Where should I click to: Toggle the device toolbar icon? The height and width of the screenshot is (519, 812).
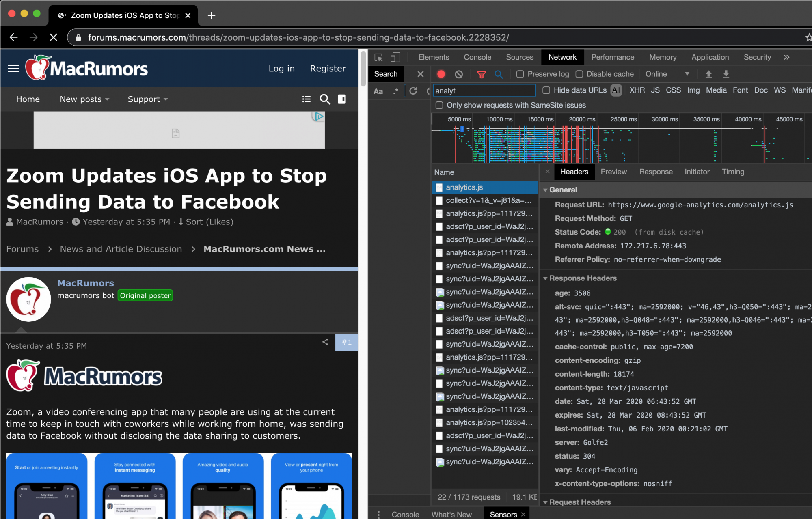(x=395, y=57)
